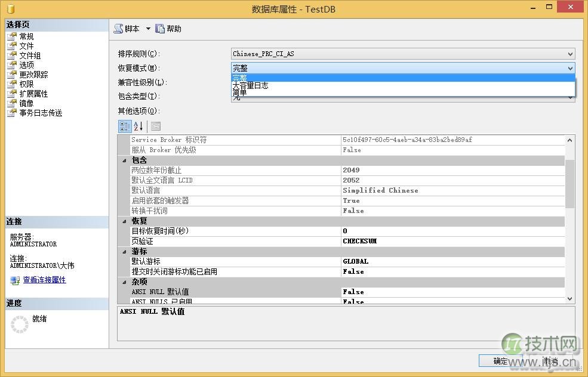Choose 简单 in recovery model list
Image resolution: width=588 pixels, height=377 pixels.
[403, 92]
